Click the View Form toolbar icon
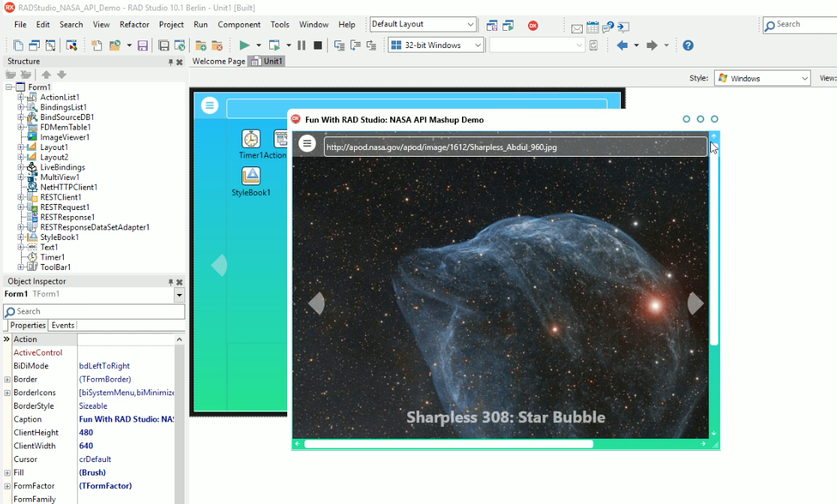This screenshot has width=837, height=504. pyautogui.click(x=34, y=46)
